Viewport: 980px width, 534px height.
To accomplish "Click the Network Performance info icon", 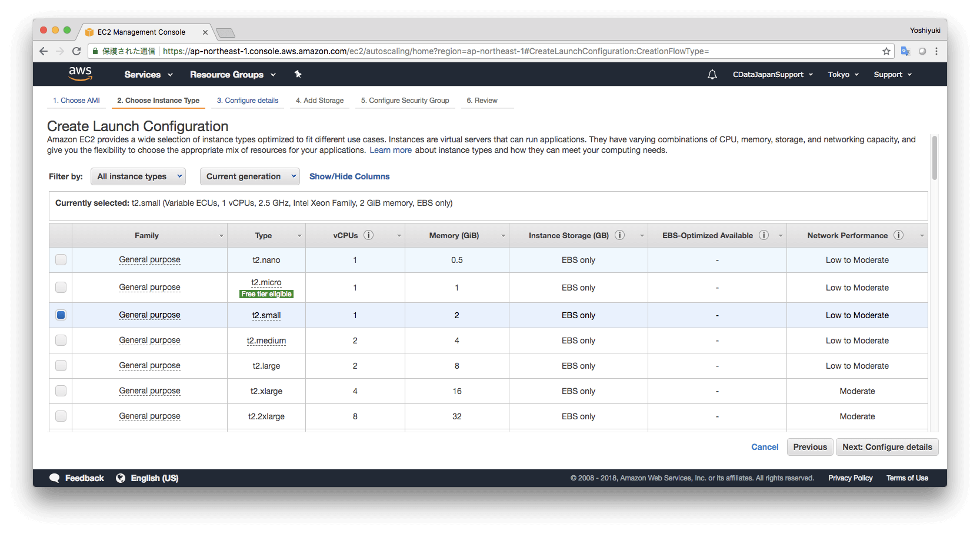I will click(898, 235).
